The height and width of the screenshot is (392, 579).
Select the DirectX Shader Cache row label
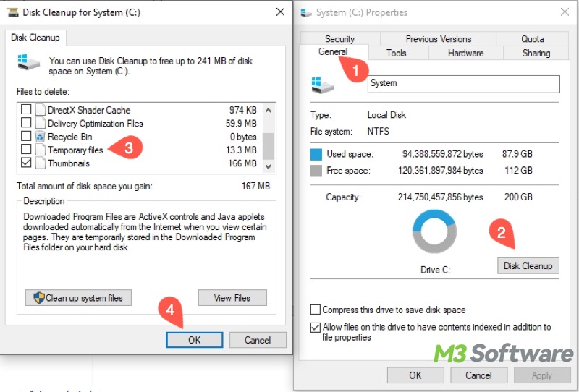click(x=89, y=110)
